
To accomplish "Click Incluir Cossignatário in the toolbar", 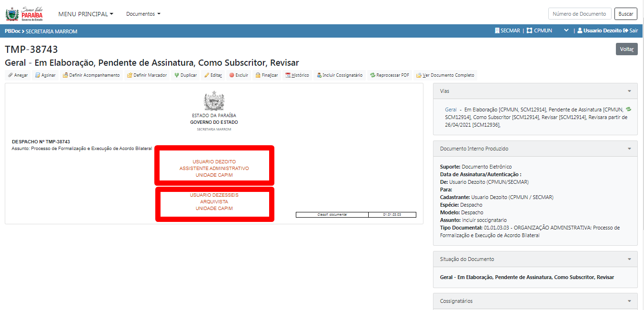I will click(x=339, y=75).
